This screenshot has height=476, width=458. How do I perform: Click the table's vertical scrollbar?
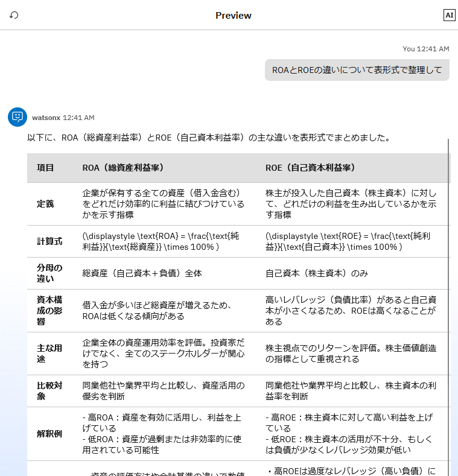click(449, 302)
